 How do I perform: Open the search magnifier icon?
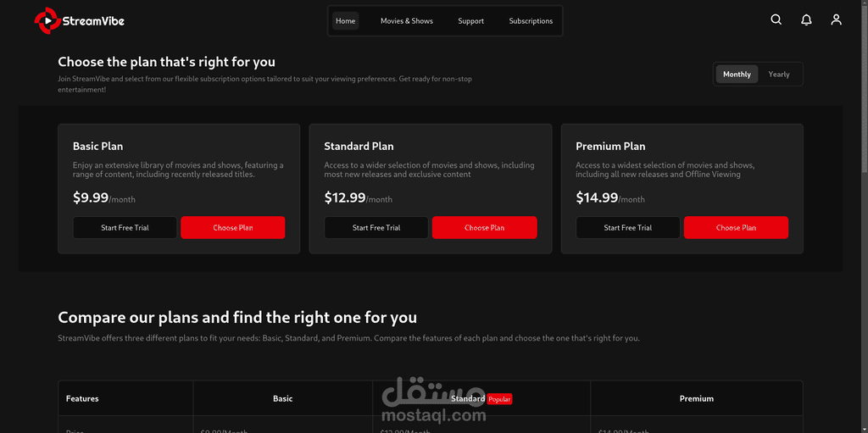[x=776, y=20]
